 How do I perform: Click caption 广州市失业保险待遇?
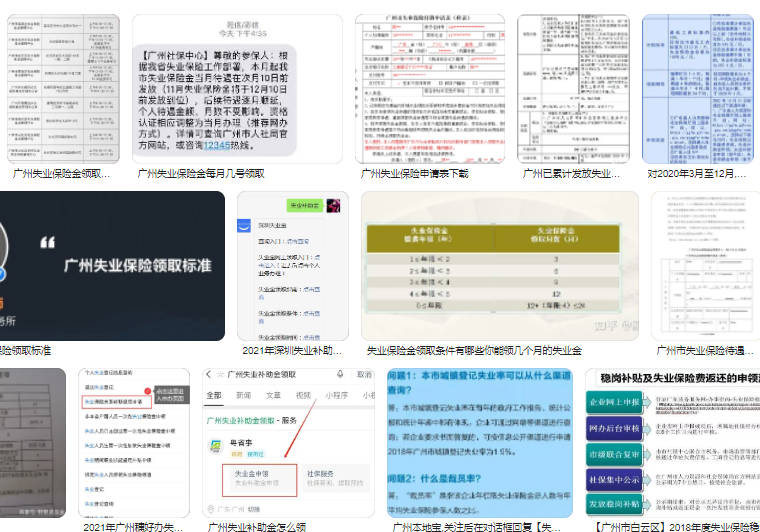pos(705,350)
